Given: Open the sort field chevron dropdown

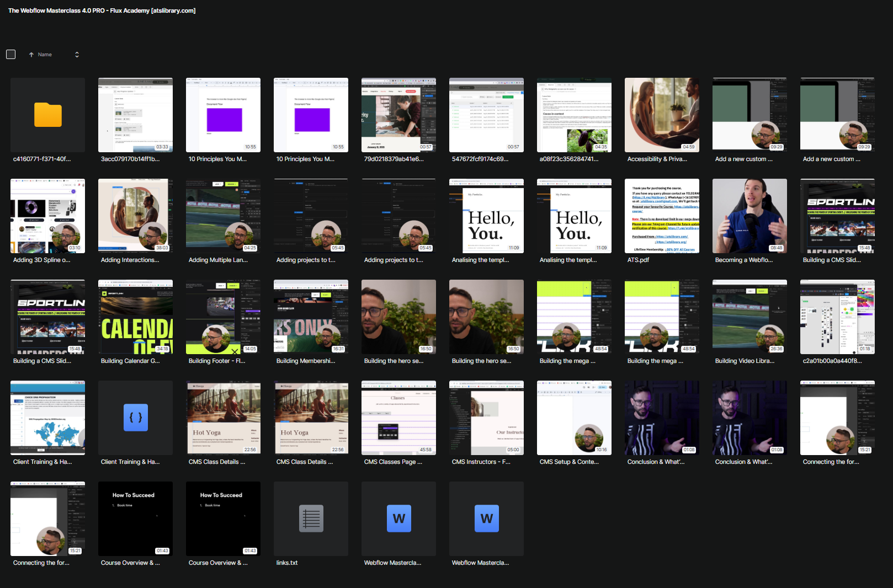Looking at the screenshot, I should click(x=77, y=55).
